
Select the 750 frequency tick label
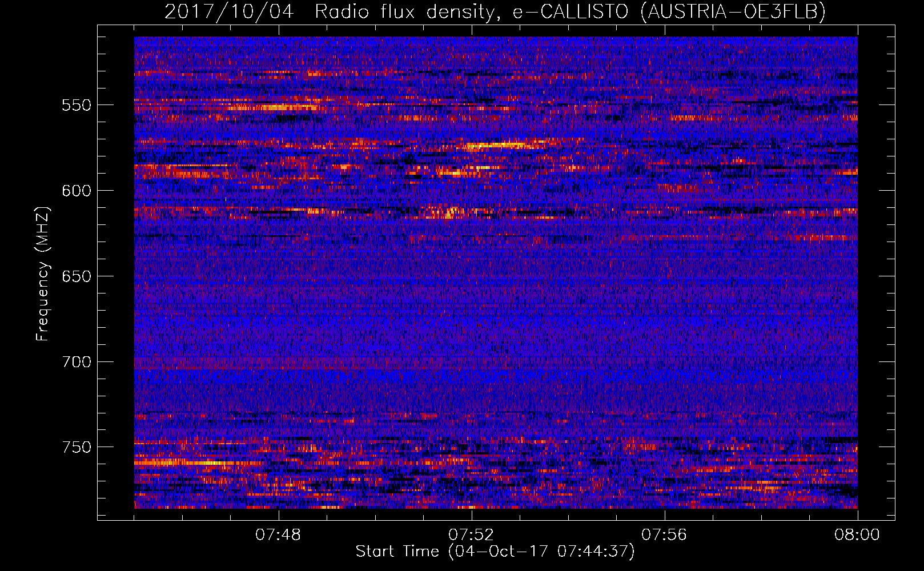77,447
